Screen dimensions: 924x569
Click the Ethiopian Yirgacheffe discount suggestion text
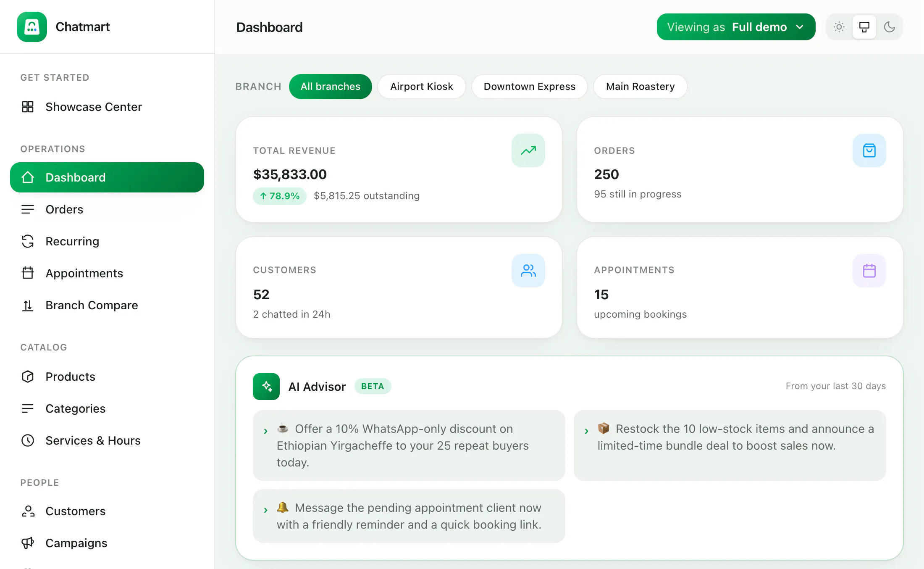(402, 446)
